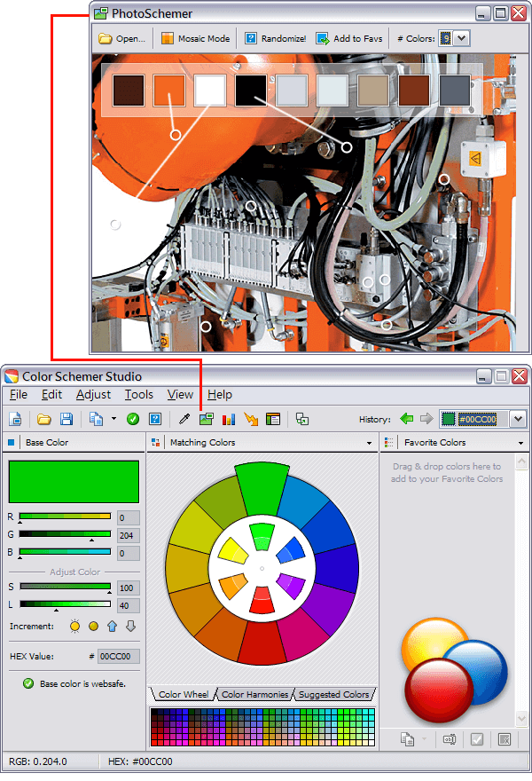This screenshot has height=781, width=532.
Task: Click the Randomize! button
Action: tap(276, 38)
